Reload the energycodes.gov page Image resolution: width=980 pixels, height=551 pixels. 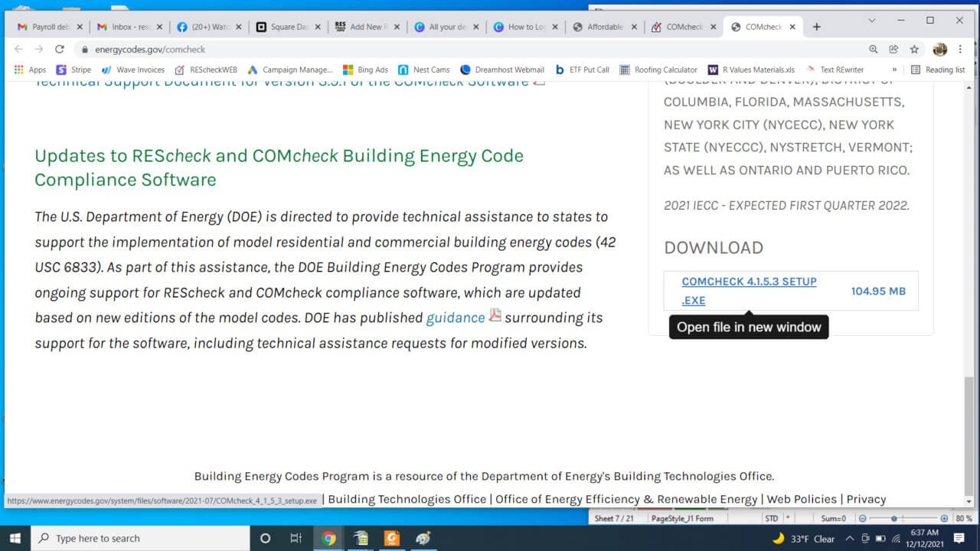60,48
